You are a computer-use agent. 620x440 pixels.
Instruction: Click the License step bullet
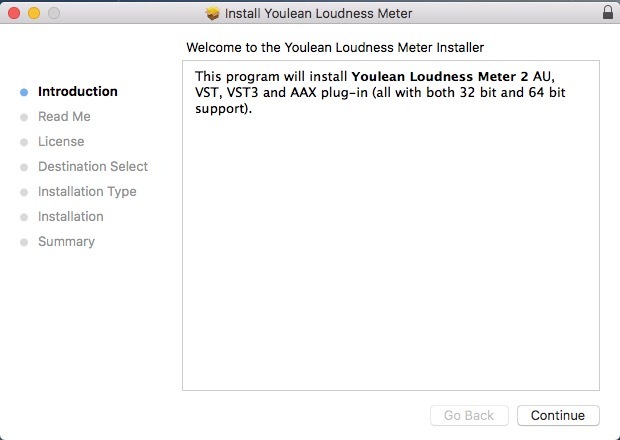point(24,142)
